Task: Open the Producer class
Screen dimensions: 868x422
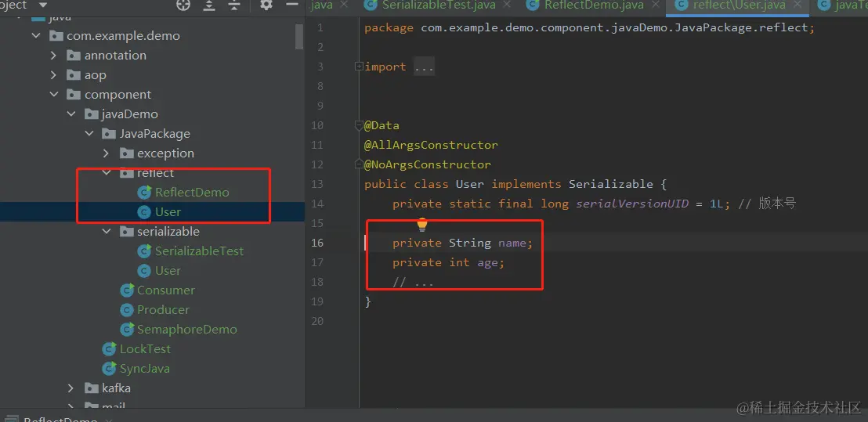Action: click(x=163, y=310)
